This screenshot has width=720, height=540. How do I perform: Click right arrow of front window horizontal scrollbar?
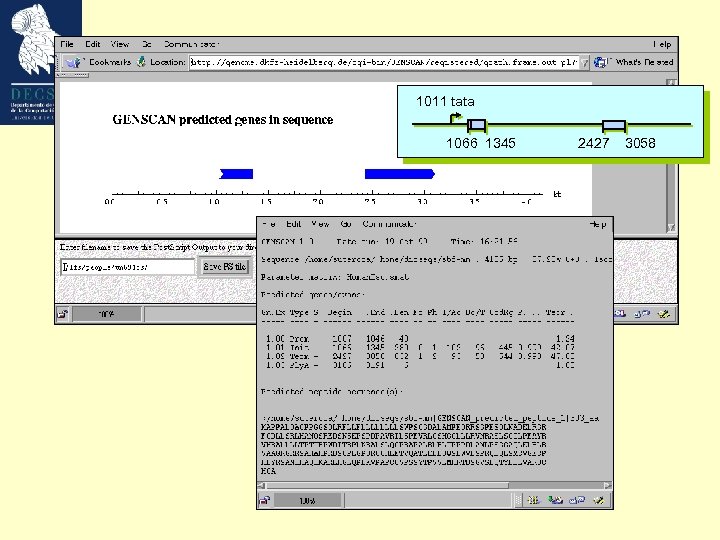tap(608, 485)
